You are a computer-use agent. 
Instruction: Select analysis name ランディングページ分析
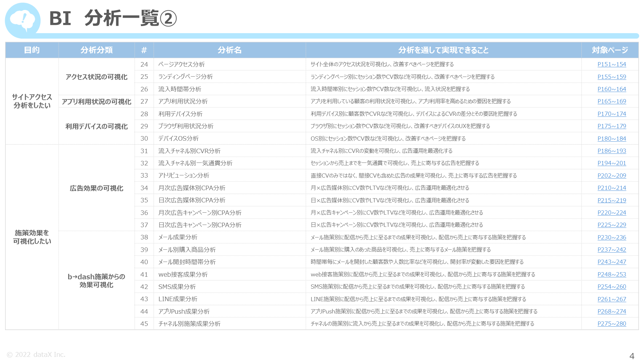pos(185,77)
